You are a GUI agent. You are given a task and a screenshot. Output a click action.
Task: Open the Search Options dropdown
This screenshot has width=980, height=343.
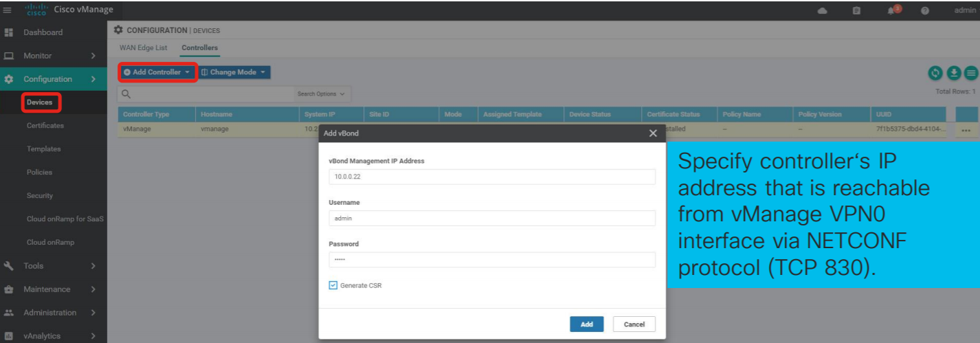320,94
